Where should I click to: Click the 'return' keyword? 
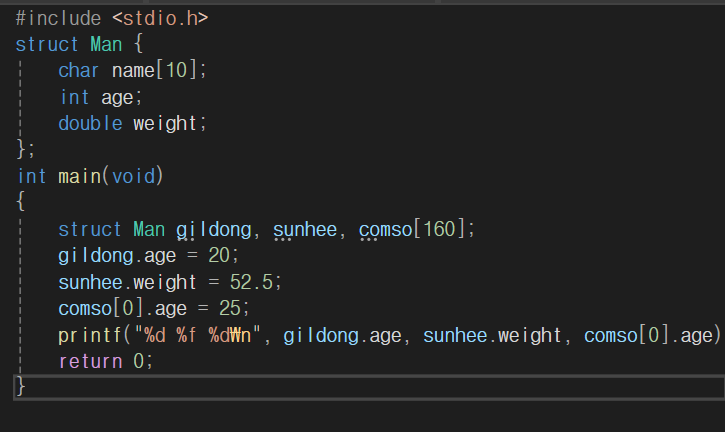(x=91, y=362)
